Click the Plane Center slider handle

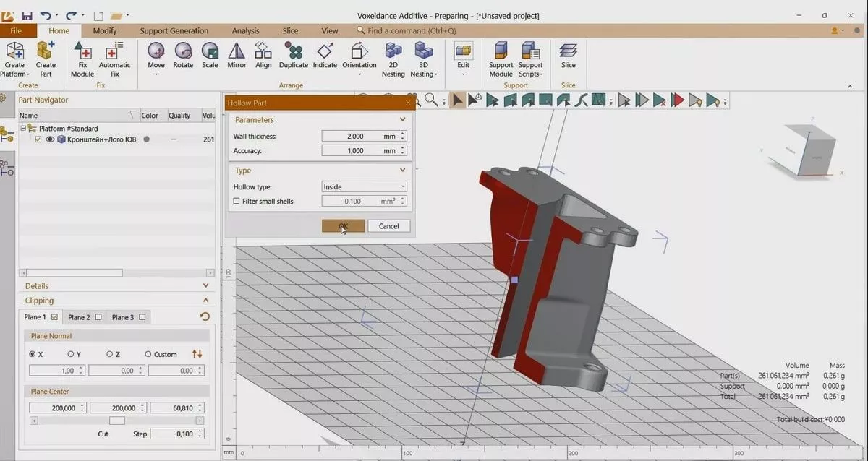[116, 421]
